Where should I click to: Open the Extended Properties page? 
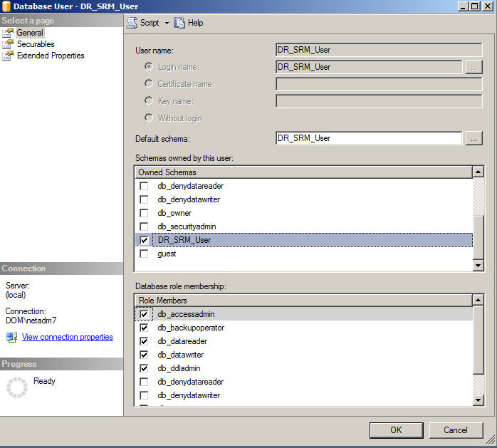click(x=50, y=56)
